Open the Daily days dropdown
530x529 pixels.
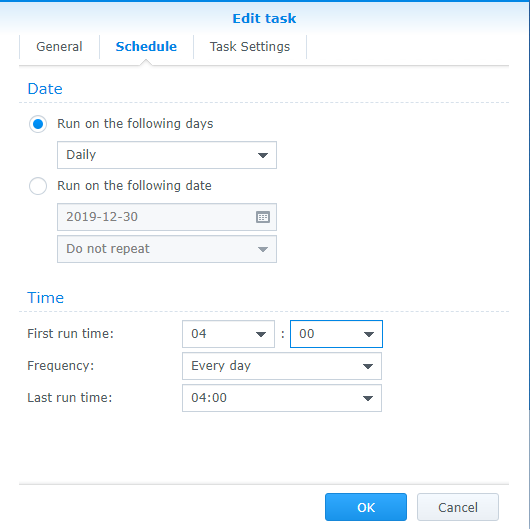point(167,155)
